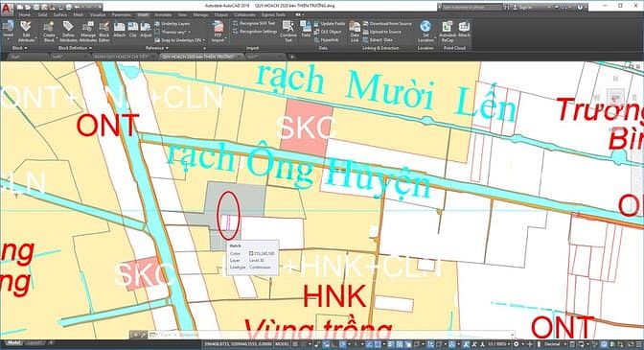Click the Hyperlink tool
Image resolution: width=644 pixels, height=350 pixels.
pos(327,40)
